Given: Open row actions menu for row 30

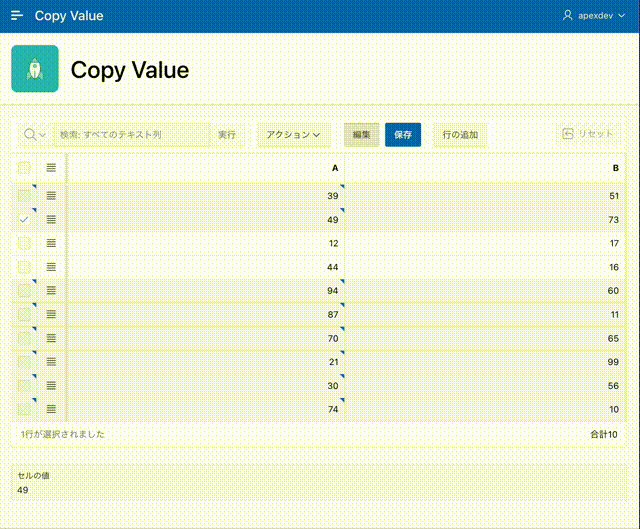Looking at the screenshot, I should click(x=51, y=385).
